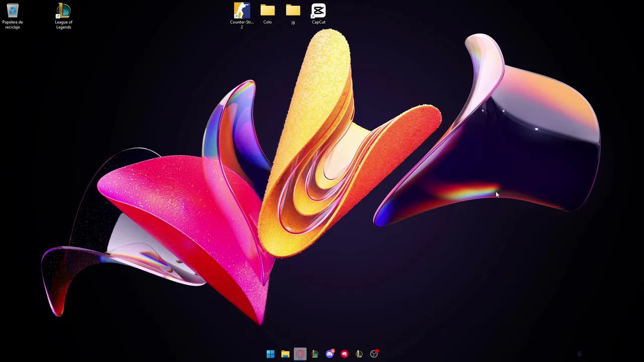Click the Opera GX taskbar icon
Image resolution: width=644 pixels, height=362 pixels.
(x=300, y=354)
